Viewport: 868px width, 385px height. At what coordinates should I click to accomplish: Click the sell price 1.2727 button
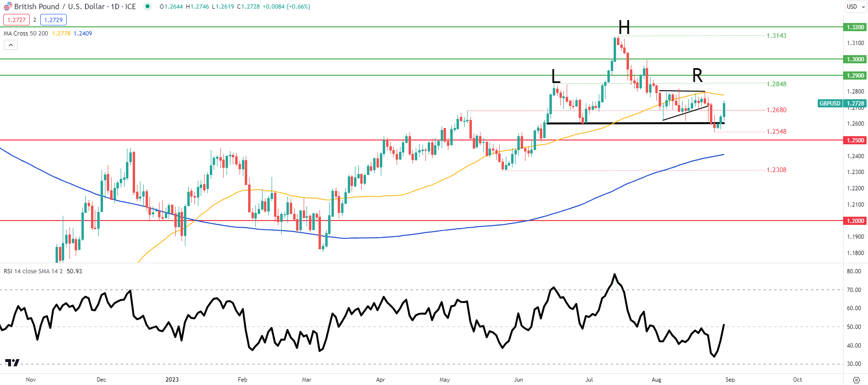16,20
